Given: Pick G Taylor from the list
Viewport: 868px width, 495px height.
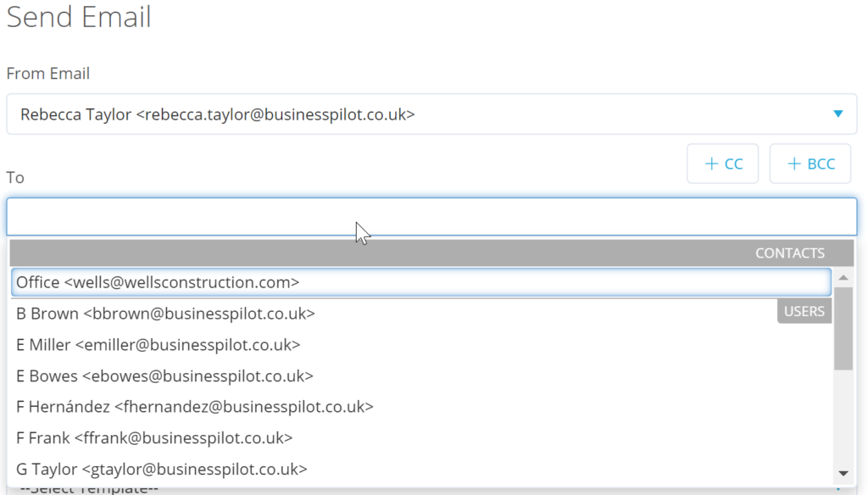Looking at the screenshot, I should (x=161, y=469).
